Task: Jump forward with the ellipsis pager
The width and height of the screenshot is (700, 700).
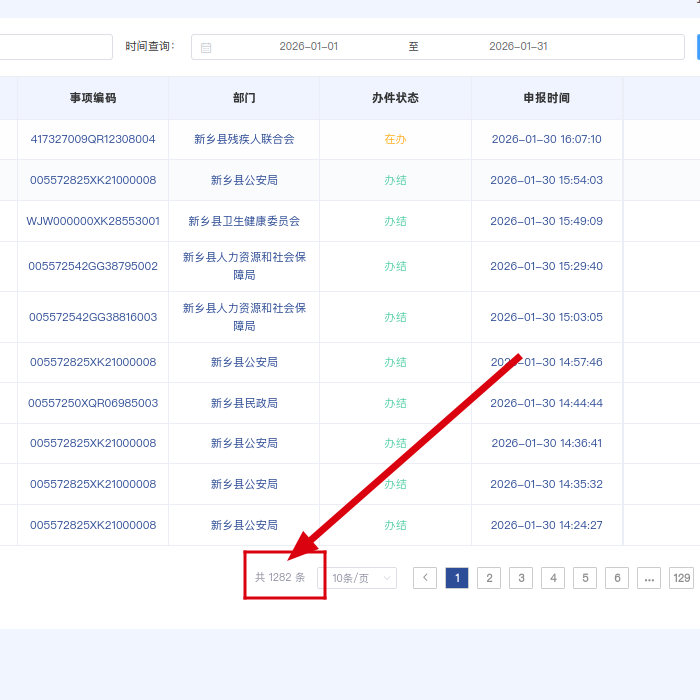Action: click(x=649, y=578)
